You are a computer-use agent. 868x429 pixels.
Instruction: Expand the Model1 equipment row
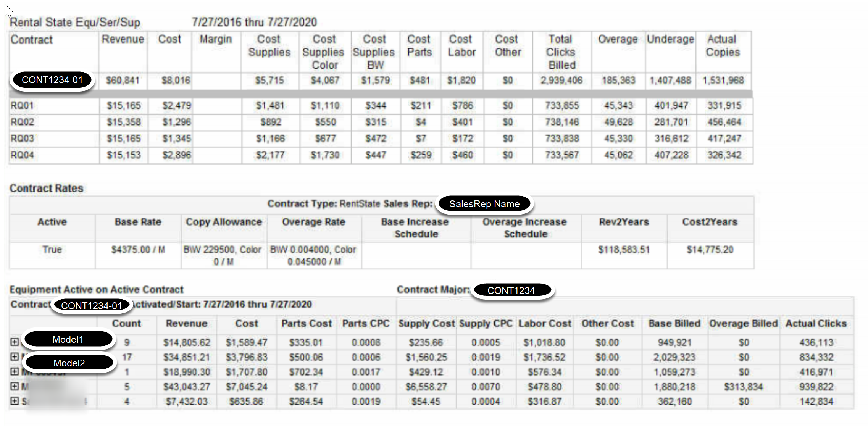[x=15, y=342]
